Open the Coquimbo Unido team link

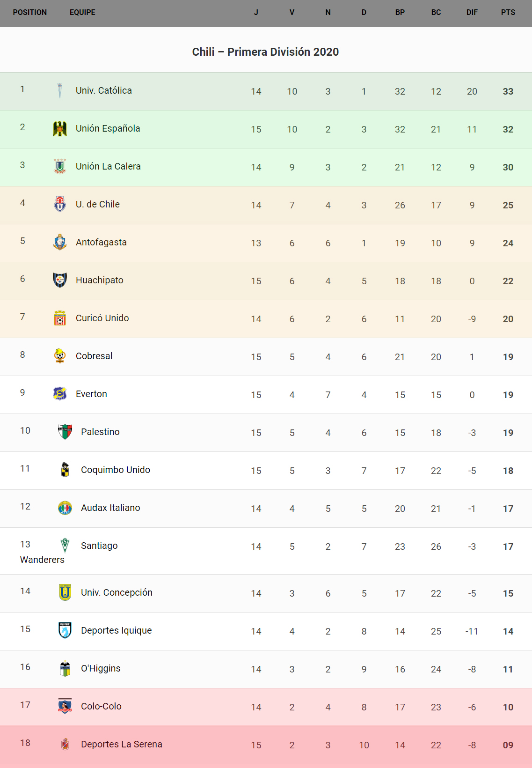(116, 470)
